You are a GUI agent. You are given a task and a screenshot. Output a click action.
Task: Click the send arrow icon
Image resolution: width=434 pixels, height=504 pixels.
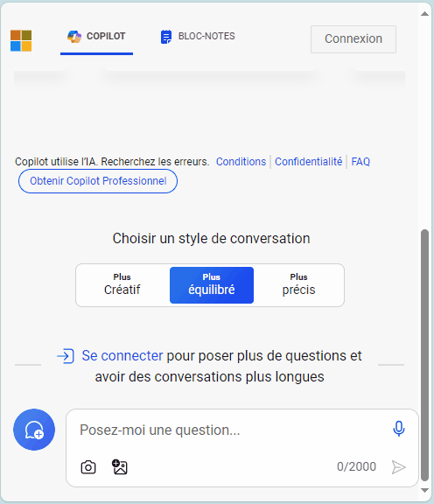tap(399, 467)
